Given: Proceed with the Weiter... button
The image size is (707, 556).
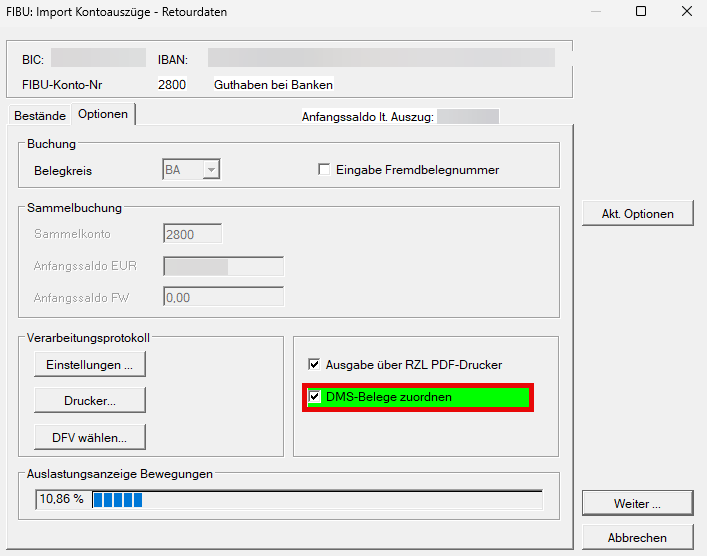Looking at the screenshot, I should [637, 502].
